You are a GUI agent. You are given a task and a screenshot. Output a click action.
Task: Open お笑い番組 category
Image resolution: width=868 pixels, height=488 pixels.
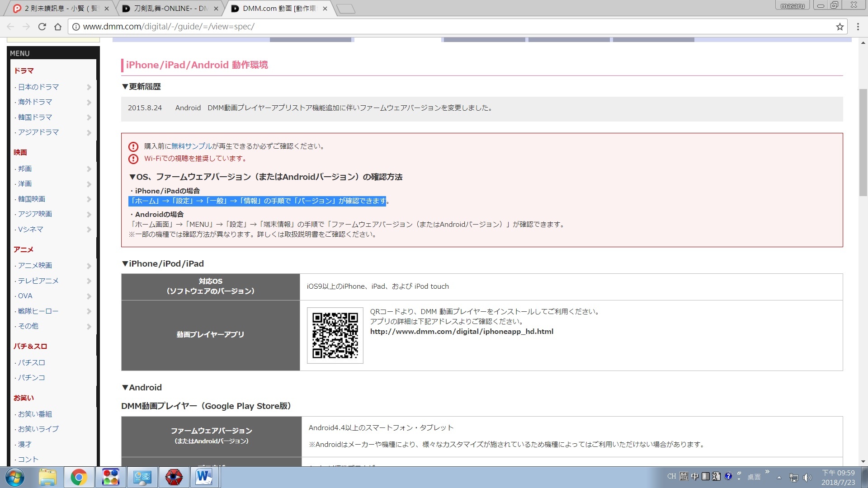[x=35, y=414]
